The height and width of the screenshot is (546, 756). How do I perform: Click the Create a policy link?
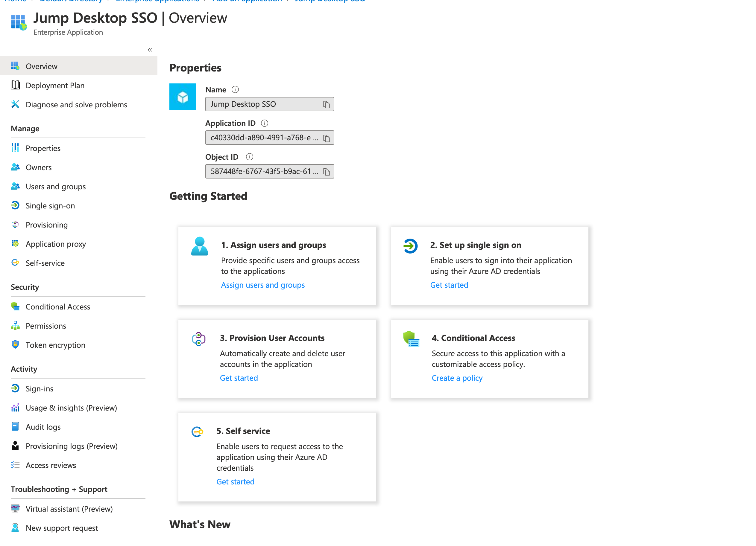[457, 378]
